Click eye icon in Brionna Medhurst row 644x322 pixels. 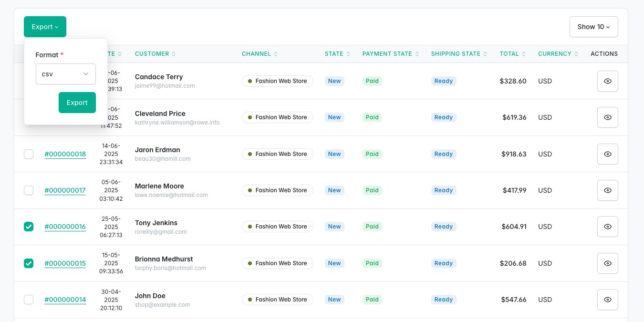pos(607,263)
